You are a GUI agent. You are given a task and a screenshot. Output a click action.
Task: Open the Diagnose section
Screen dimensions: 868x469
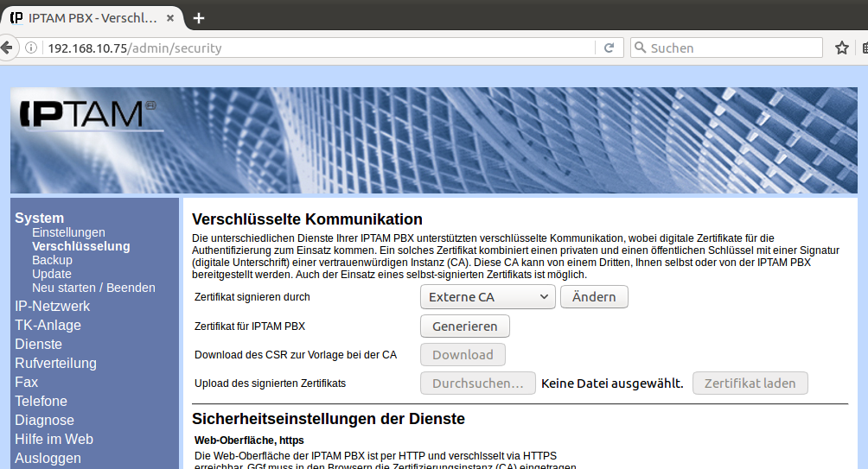click(x=44, y=421)
